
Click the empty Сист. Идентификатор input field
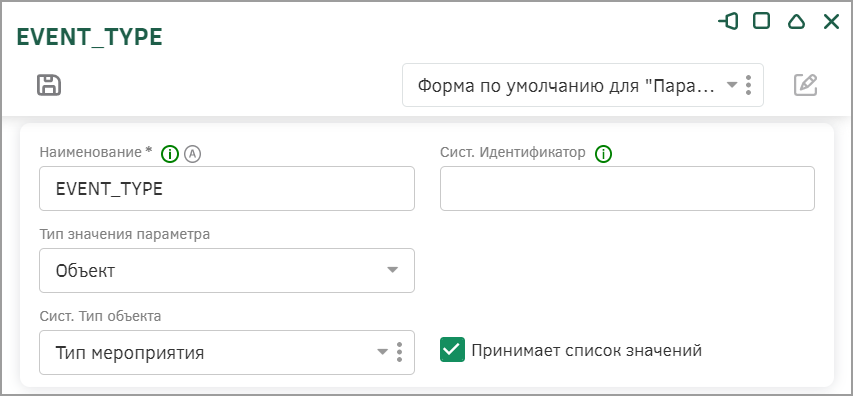(627, 188)
